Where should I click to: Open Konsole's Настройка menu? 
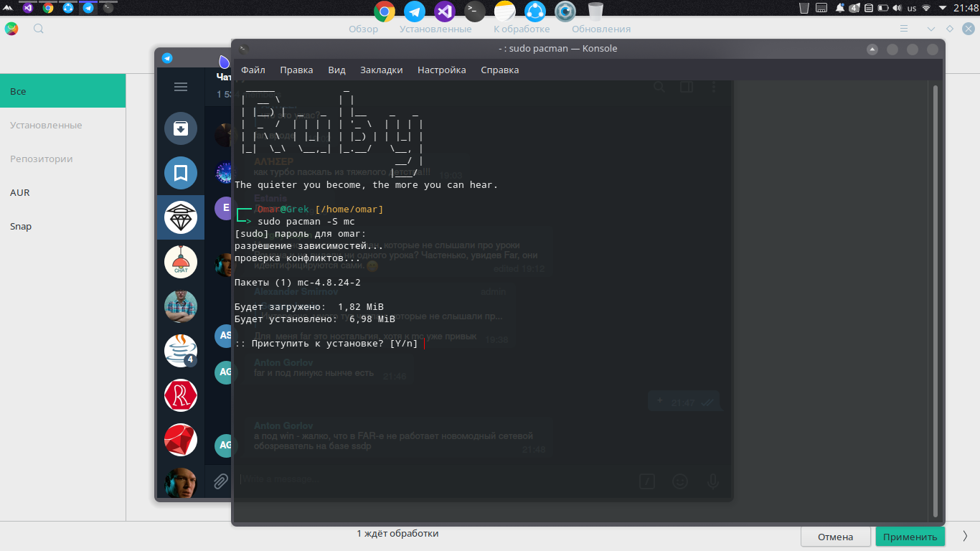(x=442, y=70)
